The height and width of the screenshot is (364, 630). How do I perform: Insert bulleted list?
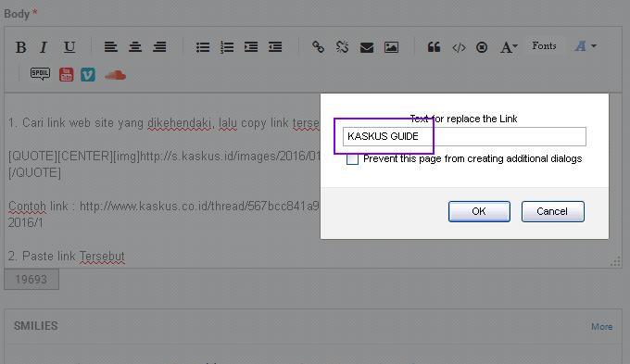click(203, 47)
